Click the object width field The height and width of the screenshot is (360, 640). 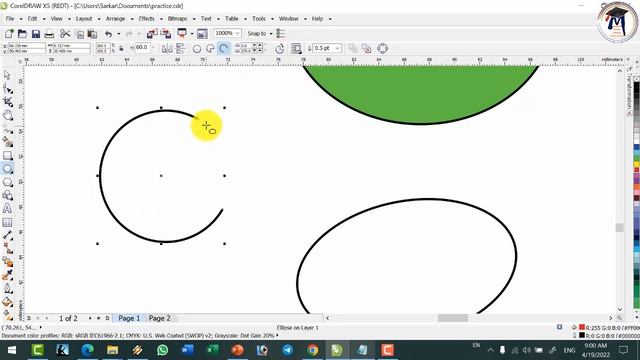(72, 46)
